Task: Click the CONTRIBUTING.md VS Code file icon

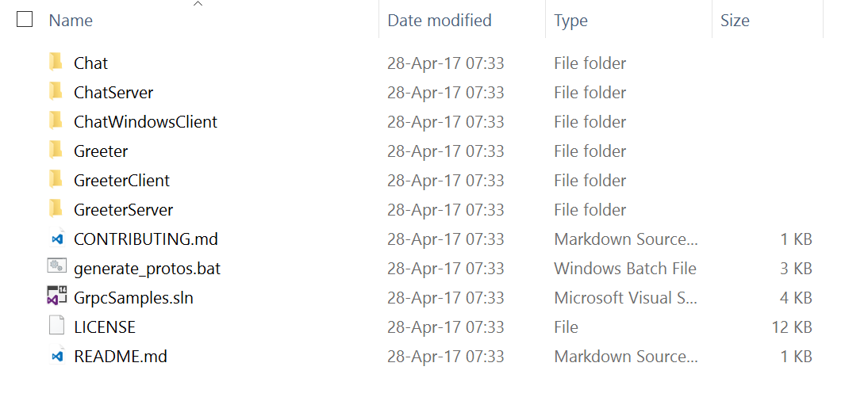Action: (56, 239)
